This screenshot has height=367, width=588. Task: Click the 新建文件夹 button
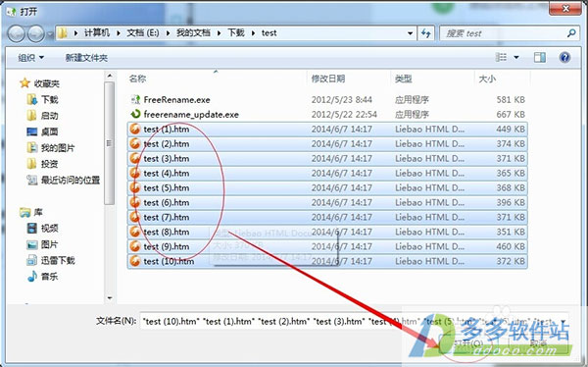tap(86, 58)
